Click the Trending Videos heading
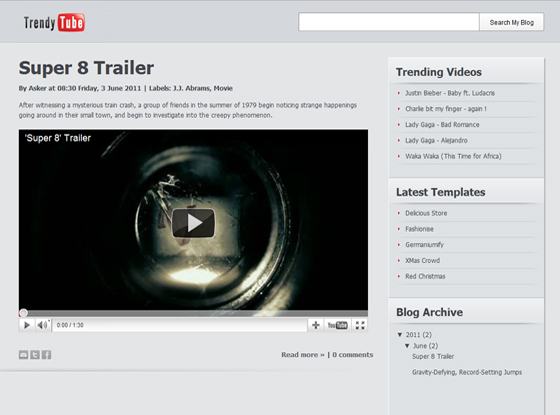This screenshot has width=560, height=415. pos(439,72)
